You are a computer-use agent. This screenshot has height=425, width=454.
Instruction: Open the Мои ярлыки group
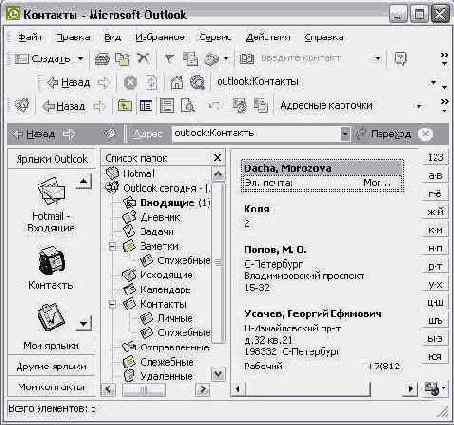(52, 346)
